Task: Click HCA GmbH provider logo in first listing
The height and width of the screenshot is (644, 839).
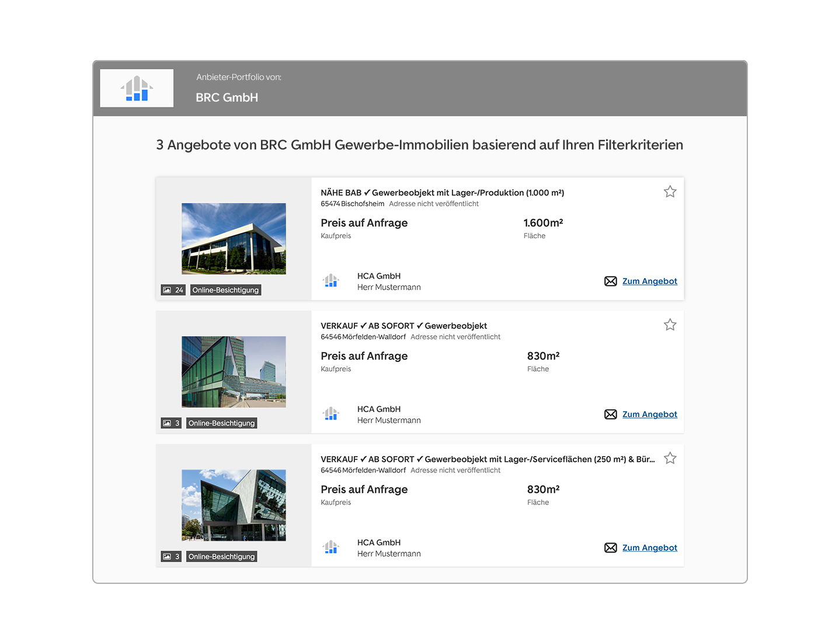Action: 331,281
